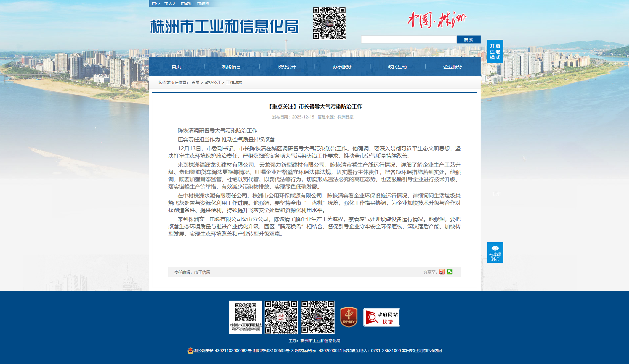Expand the 企业服务 navigation menu
This screenshot has height=364, width=629.
pos(452,67)
